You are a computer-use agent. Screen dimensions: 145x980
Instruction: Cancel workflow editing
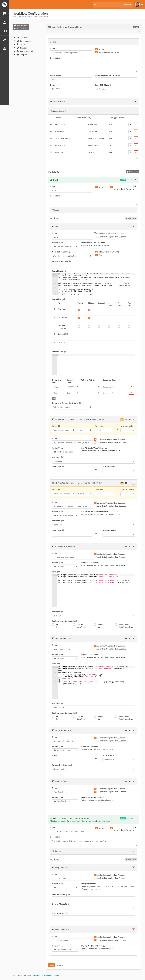point(60,965)
